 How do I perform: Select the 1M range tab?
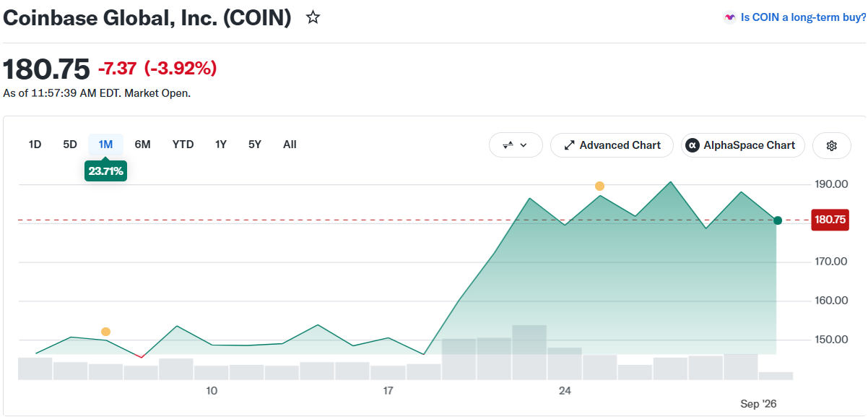(x=105, y=145)
